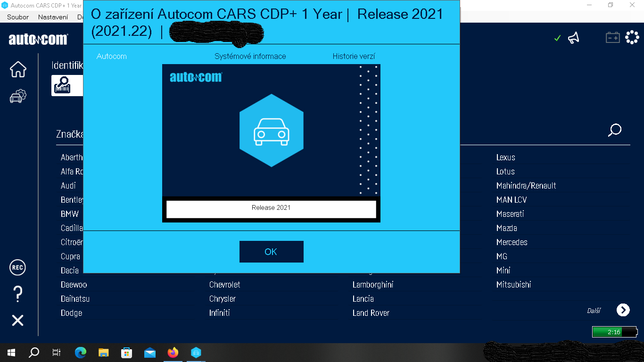
Task: Select Lexus brand
Action: click(x=505, y=157)
